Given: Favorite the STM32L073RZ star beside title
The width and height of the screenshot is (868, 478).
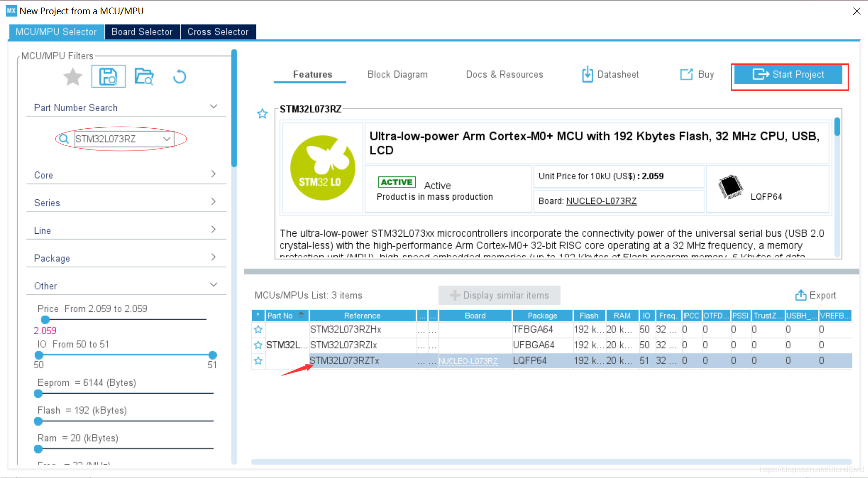Looking at the screenshot, I should (x=262, y=114).
